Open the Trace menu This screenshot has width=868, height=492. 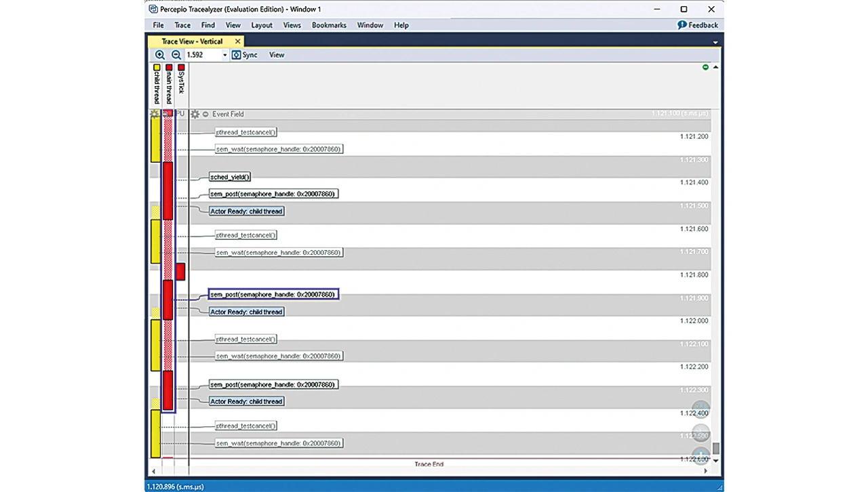(x=182, y=25)
